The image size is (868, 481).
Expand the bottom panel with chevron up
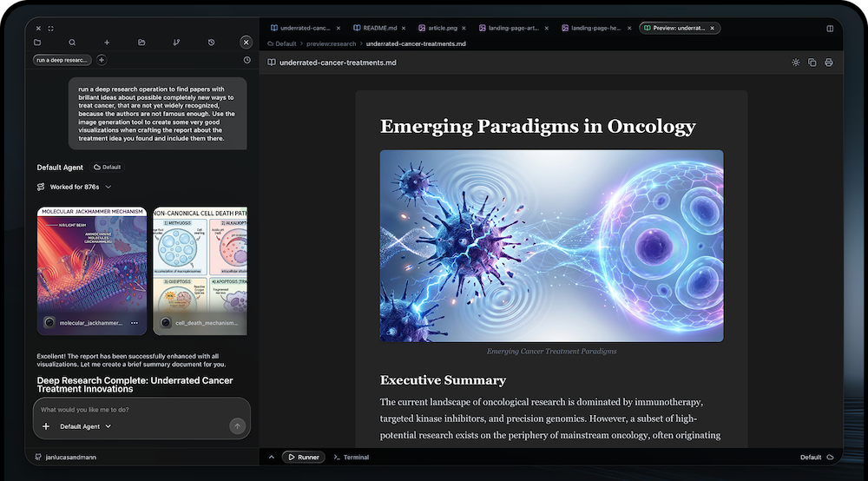pyautogui.click(x=271, y=457)
